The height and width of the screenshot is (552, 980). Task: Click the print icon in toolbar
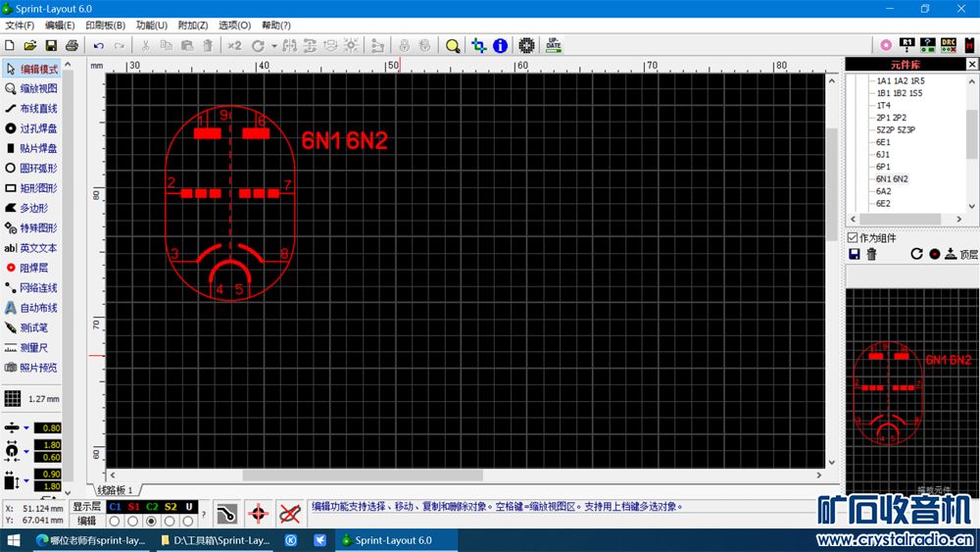click(x=72, y=46)
